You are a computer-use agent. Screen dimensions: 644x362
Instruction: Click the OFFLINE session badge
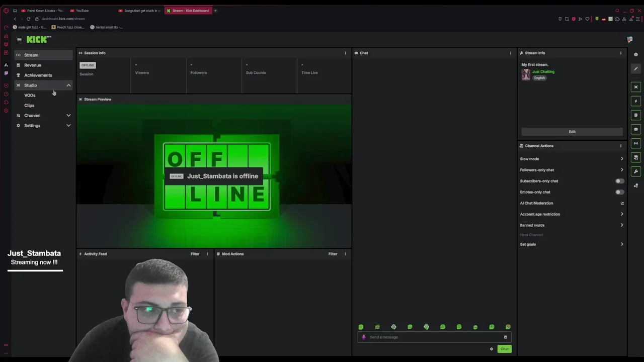coord(88,65)
